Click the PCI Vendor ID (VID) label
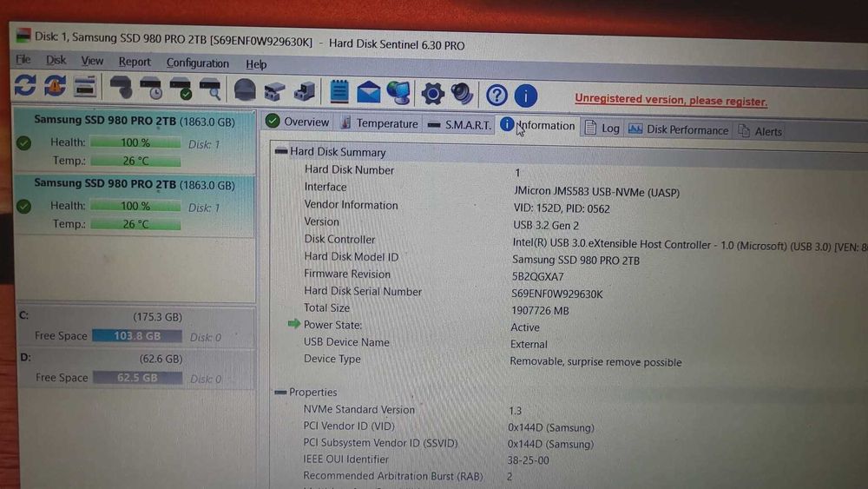 349,426
